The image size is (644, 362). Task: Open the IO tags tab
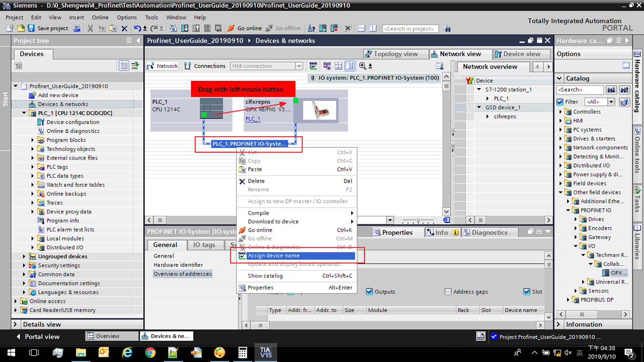[x=204, y=245]
